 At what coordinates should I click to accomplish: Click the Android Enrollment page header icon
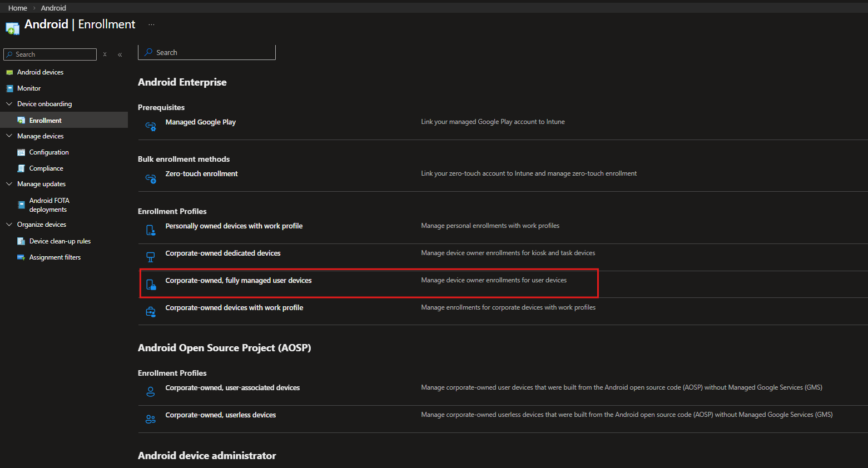point(12,28)
